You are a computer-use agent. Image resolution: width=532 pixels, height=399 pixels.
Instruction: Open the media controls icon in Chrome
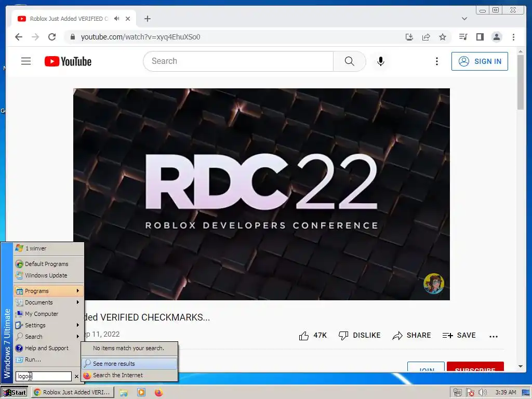463,37
